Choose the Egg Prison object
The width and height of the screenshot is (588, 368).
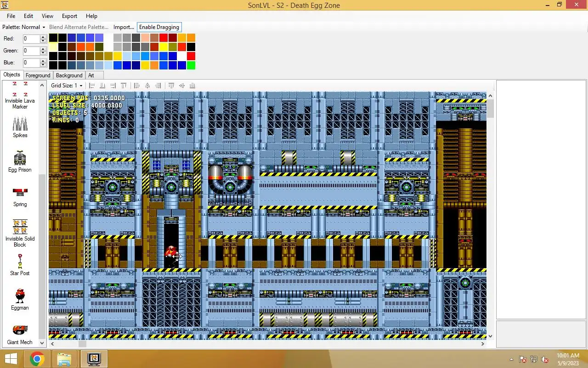point(20,161)
